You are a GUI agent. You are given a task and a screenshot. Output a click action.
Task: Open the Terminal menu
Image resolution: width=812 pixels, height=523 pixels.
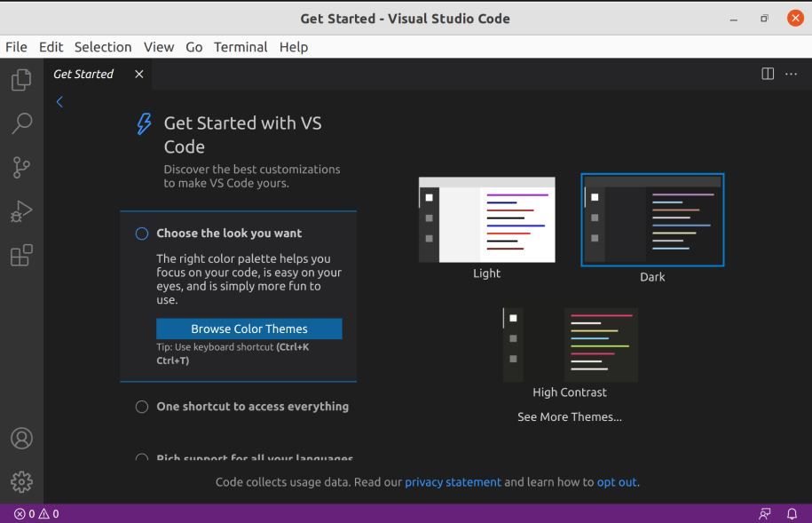pos(240,47)
